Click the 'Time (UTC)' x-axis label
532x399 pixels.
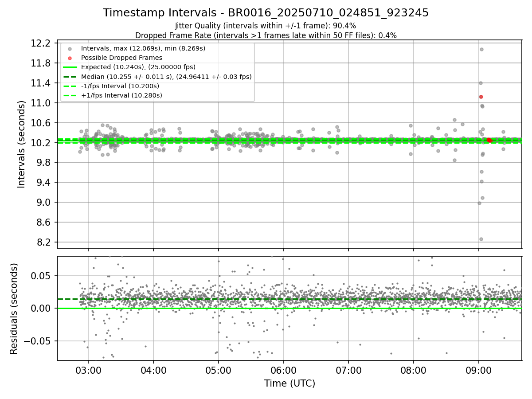tap(289, 383)
